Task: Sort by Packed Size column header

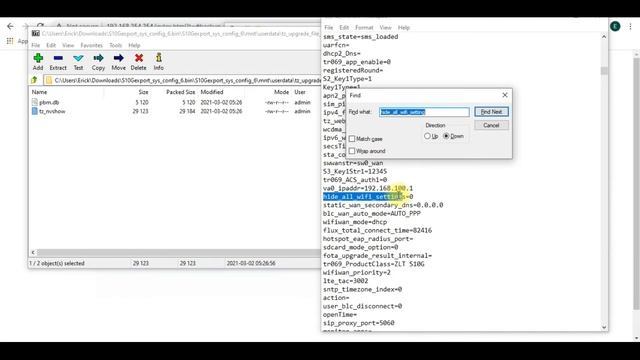Action: pyautogui.click(x=180, y=92)
